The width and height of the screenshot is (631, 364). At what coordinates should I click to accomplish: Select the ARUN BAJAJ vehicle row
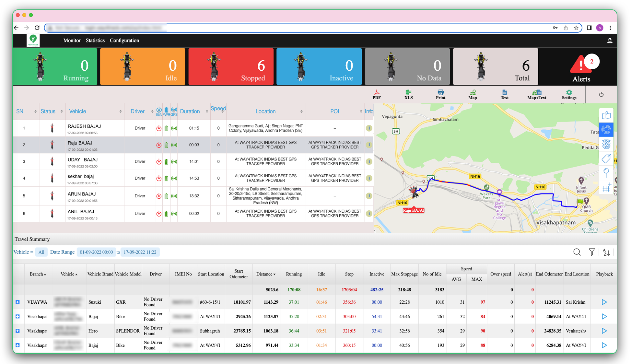tap(193, 196)
